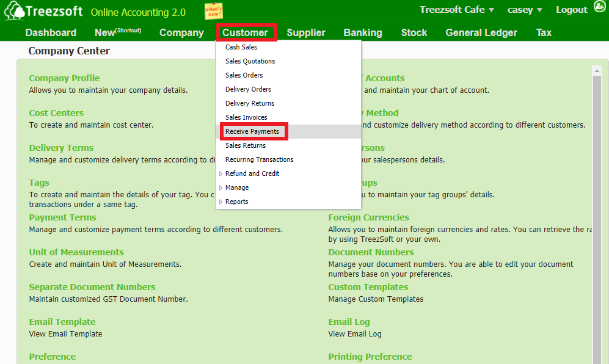The image size is (609, 364).
Task: Click the Treezsoft tree logo icon
Action: point(15,10)
